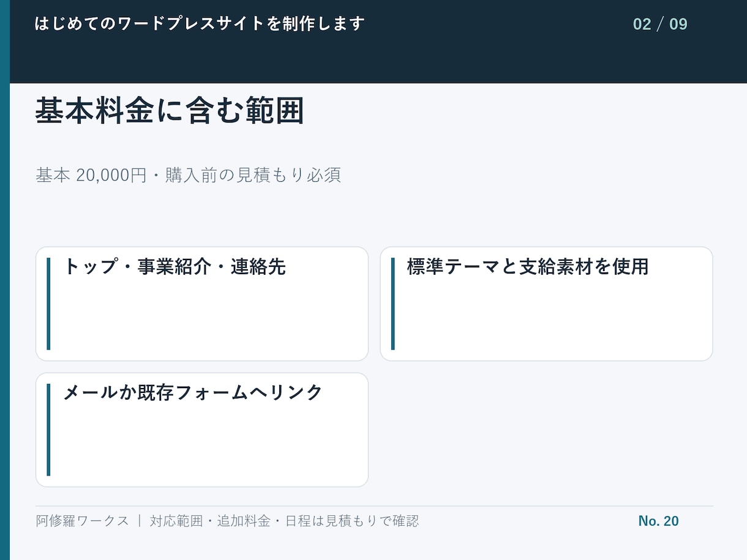This screenshot has width=747, height=560.
Task: Click the header title はじめてのワードプレスサイトを制作します
Action: click(200, 24)
